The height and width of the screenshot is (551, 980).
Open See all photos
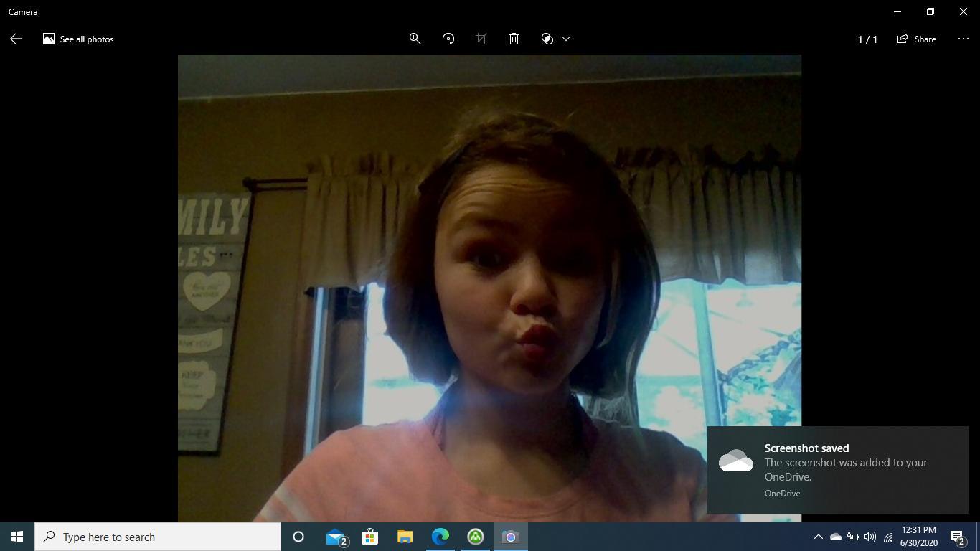point(78,39)
